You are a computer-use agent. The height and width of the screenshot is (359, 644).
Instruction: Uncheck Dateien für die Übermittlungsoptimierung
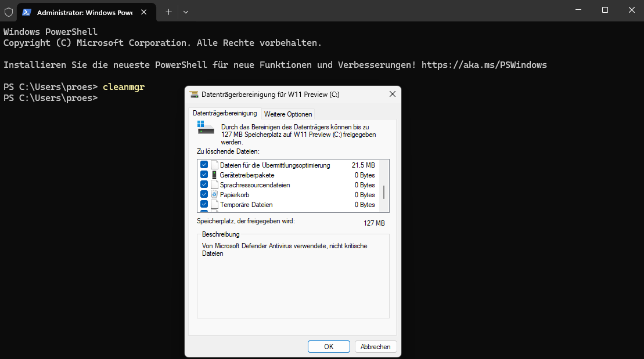pos(204,165)
